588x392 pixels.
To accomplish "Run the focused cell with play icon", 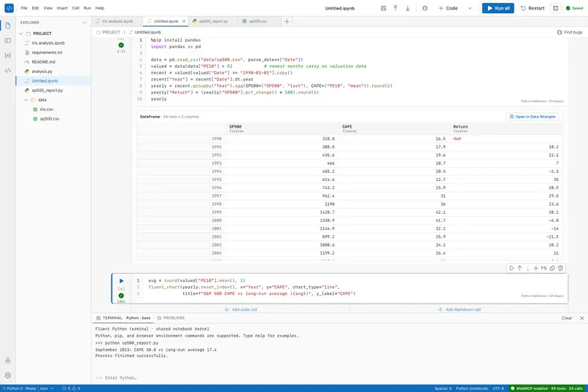I will (122, 281).
